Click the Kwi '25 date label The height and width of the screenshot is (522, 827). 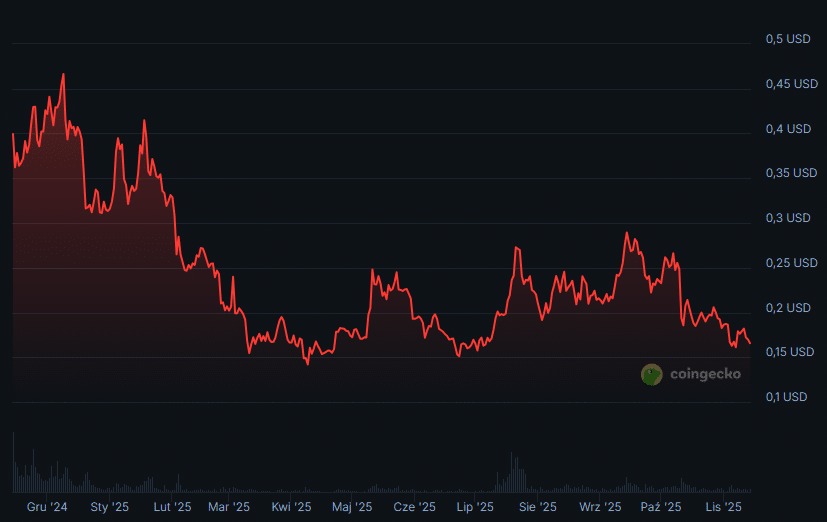[291, 508]
